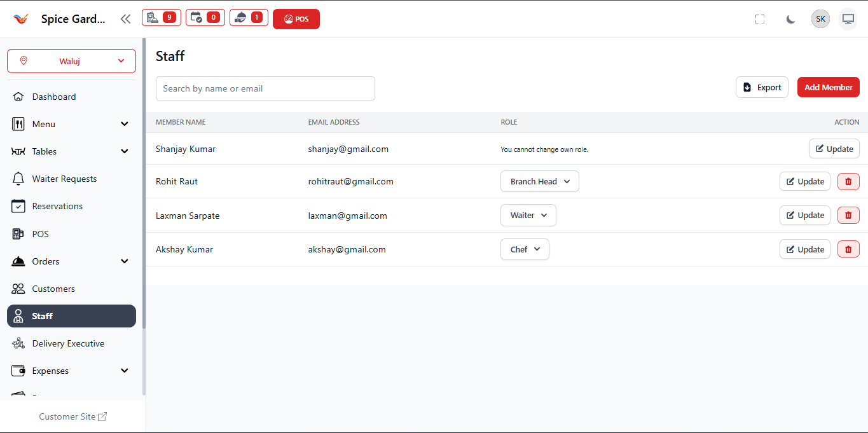This screenshot has height=433, width=868.
Task: Delete Rohit Raut using trash icon
Action: (x=848, y=181)
